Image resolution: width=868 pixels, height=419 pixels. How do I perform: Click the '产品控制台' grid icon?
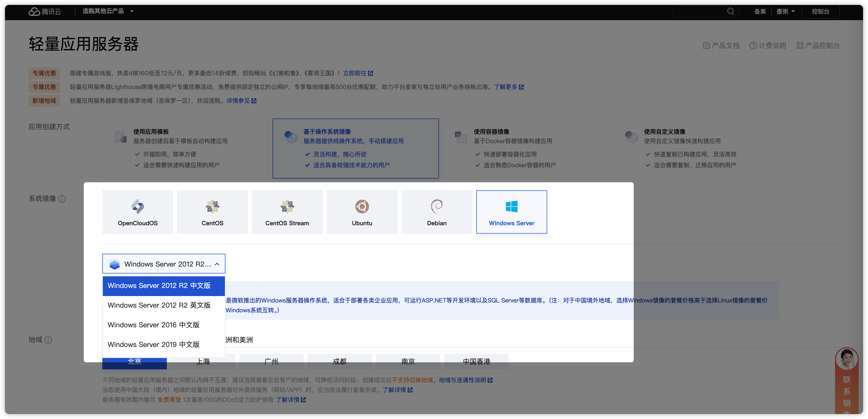click(x=800, y=45)
